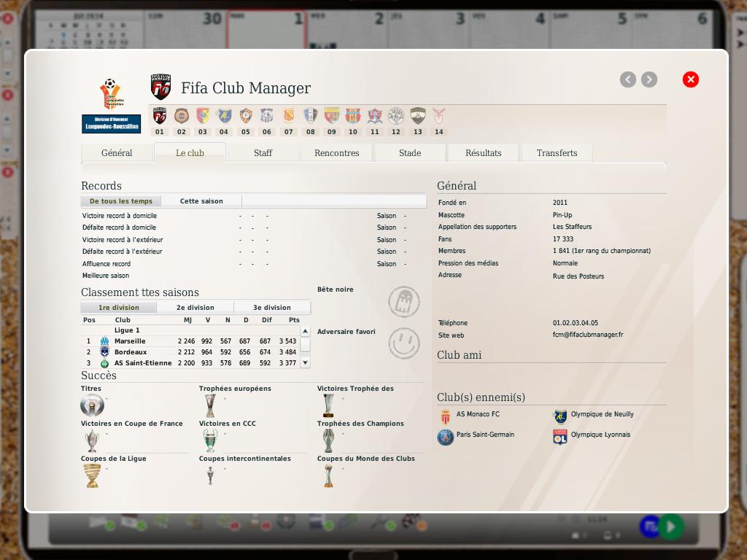
Task: Open the Transferts tab
Action: pyautogui.click(x=557, y=153)
